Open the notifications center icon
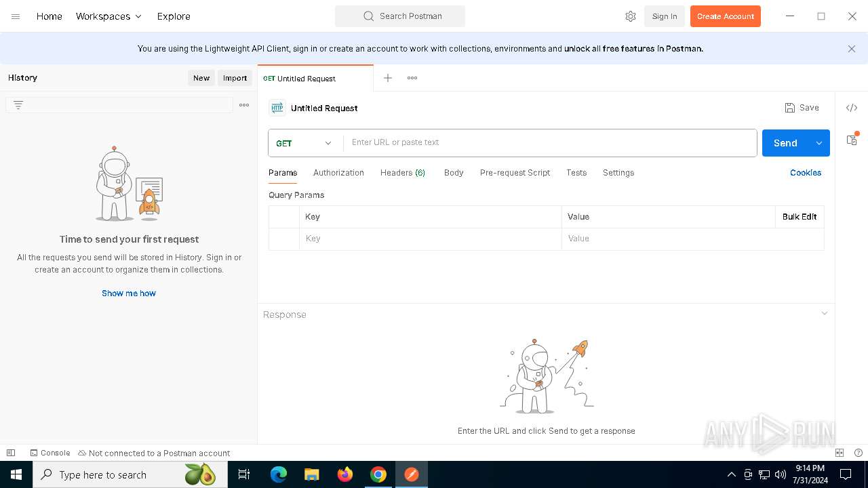The height and width of the screenshot is (488, 868). [x=846, y=474]
